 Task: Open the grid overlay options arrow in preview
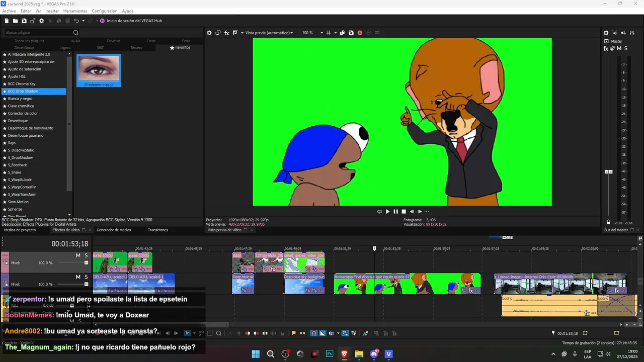pos(335,33)
